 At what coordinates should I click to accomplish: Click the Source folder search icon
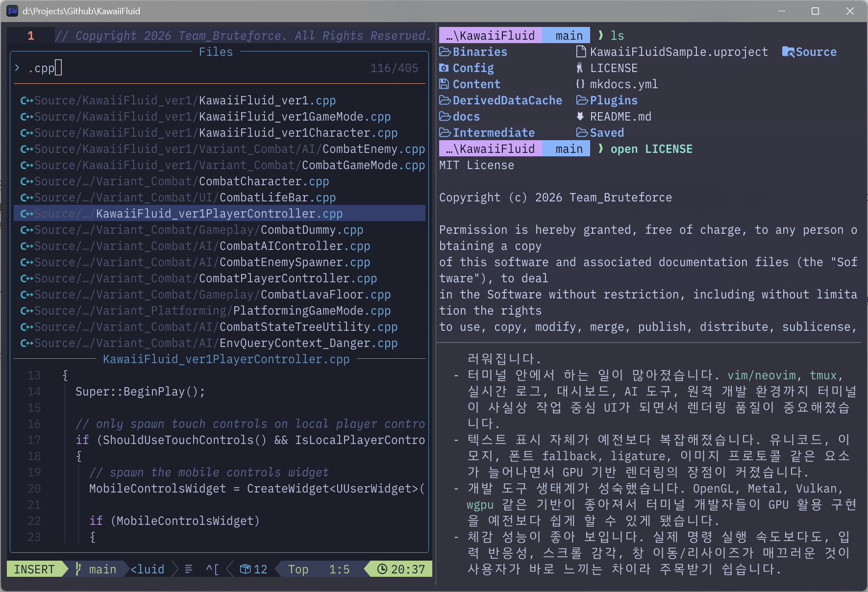pyautogui.click(x=788, y=52)
